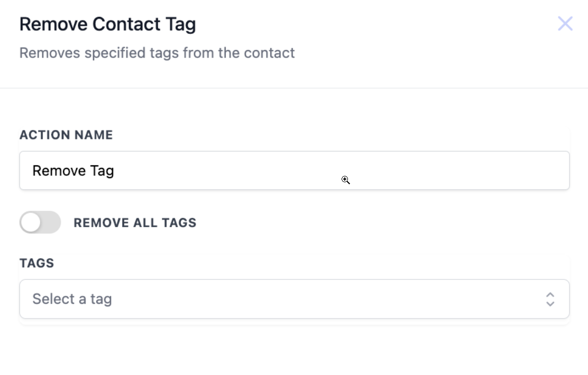This screenshot has width=588, height=375.
Task: Open the Tags dropdown
Action: point(294,299)
